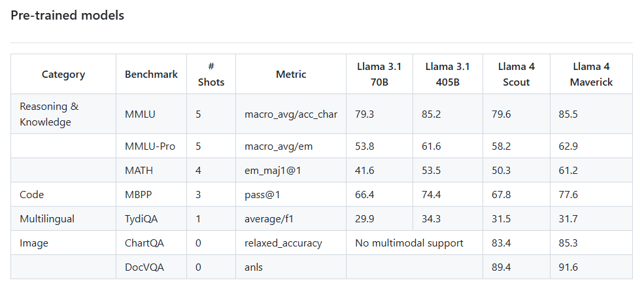Image resolution: width=644 pixels, height=289 pixels.
Task: Click the Llama 3.1 405B header
Action: (447, 75)
